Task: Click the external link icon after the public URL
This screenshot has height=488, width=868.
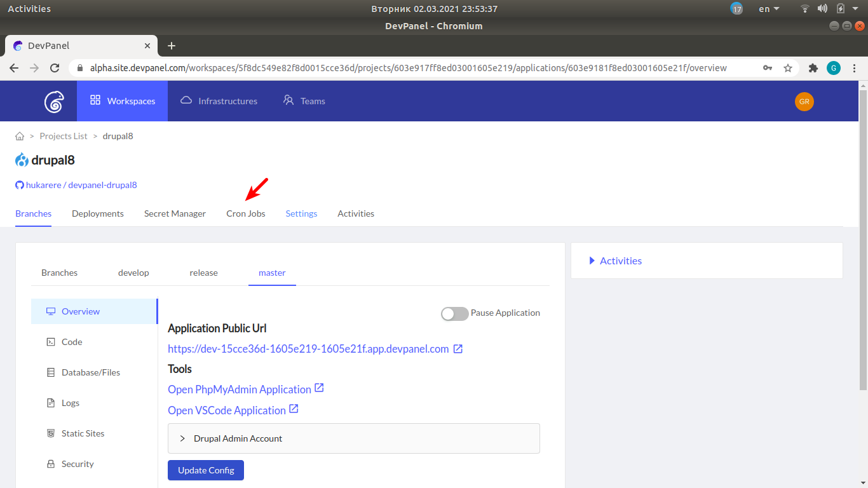Action: (458, 348)
